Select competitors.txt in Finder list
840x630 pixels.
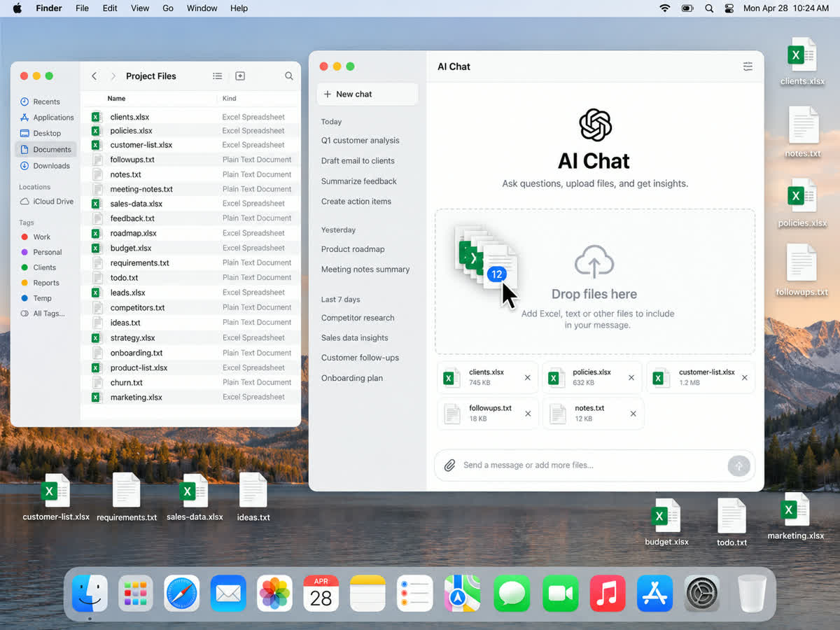191,307
